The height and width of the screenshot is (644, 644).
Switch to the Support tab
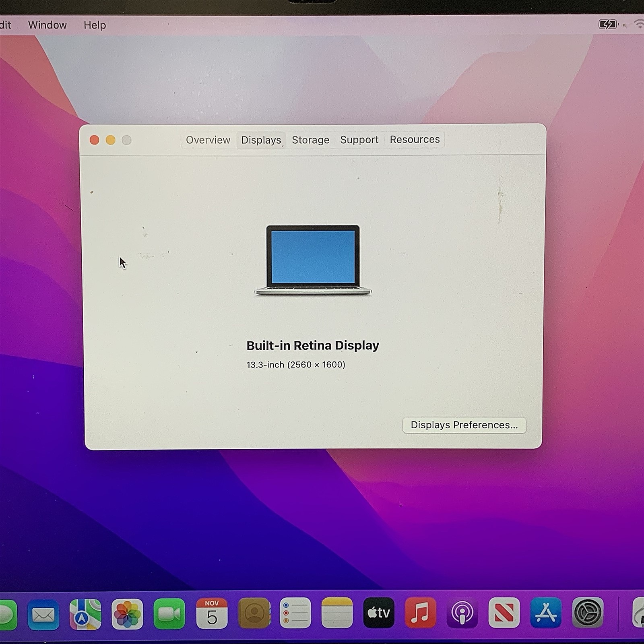[359, 140]
